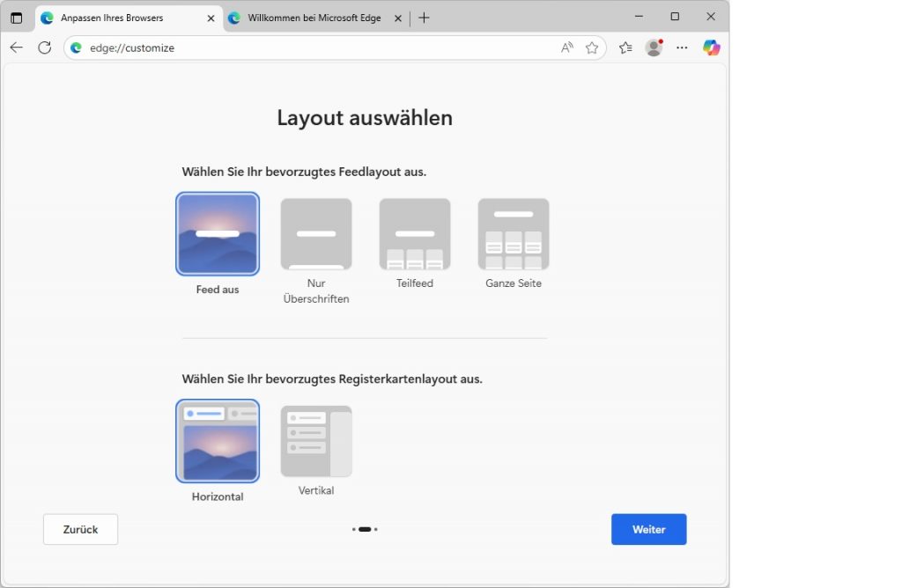Open the user profile icon
Image resolution: width=902 pixels, height=588 pixels.
click(x=653, y=48)
